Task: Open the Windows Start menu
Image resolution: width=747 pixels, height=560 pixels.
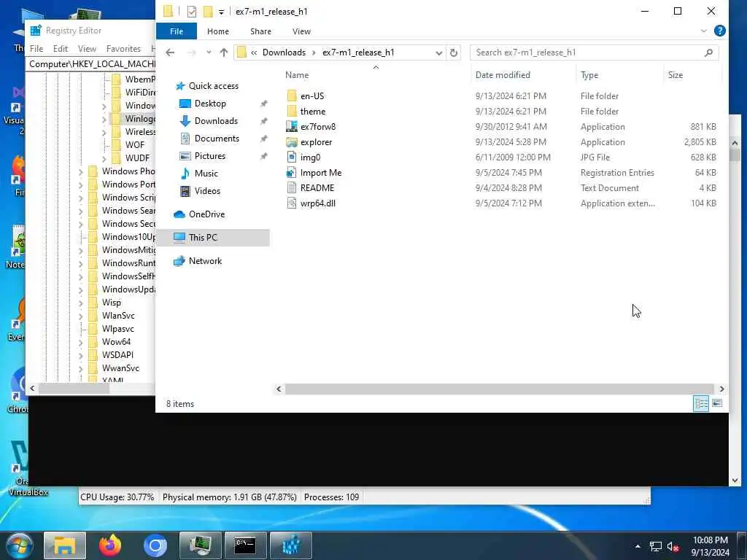Action: (x=18, y=545)
